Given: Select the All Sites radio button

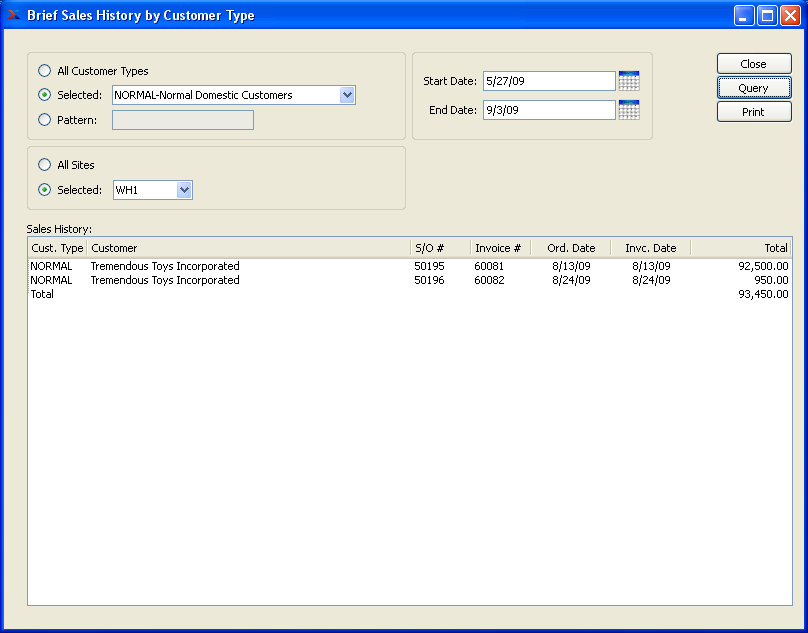Looking at the screenshot, I should [44, 165].
